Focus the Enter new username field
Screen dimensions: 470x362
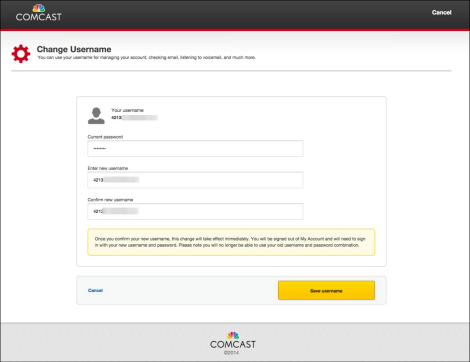[195, 180]
